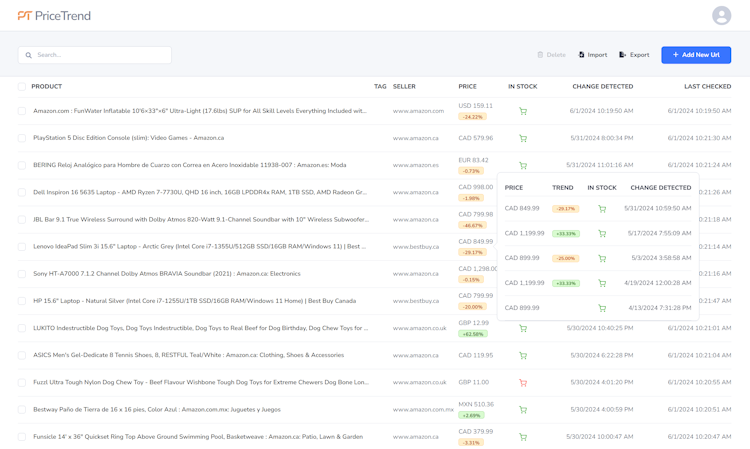Check the JBL Bar 9.1 row checkbox
This screenshot has width=750, height=449.
pyautogui.click(x=22, y=219)
